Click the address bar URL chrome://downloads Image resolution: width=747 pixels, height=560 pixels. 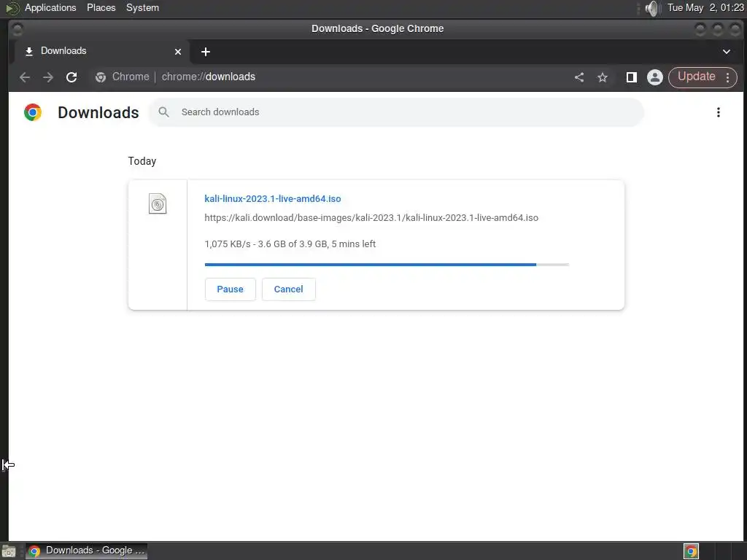point(208,77)
